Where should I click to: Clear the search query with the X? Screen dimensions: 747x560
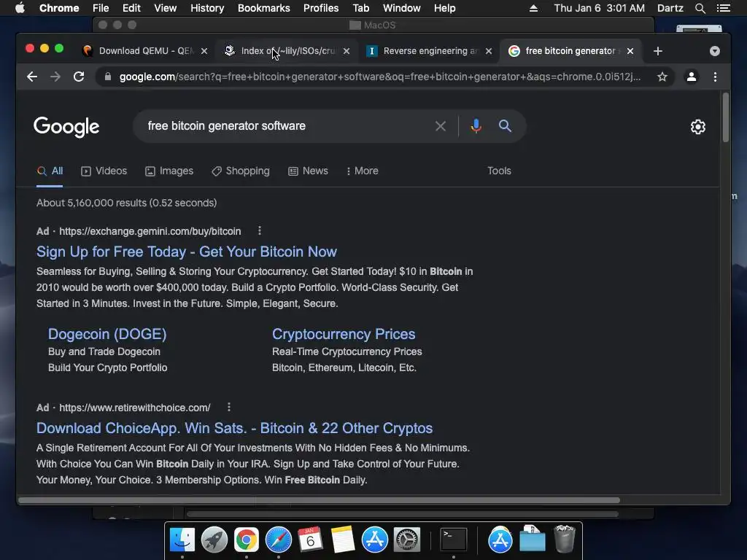coord(441,126)
